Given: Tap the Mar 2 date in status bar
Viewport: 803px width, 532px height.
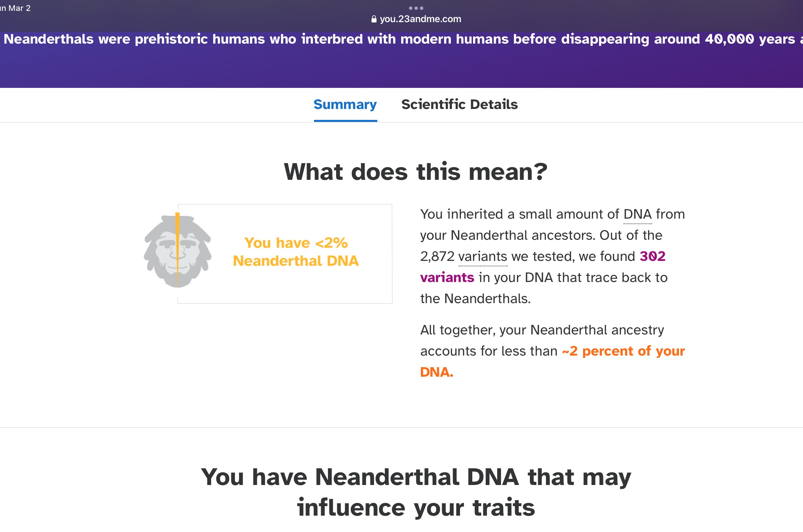Looking at the screenshot, I should pyautogui.click(x=19, y=8).
